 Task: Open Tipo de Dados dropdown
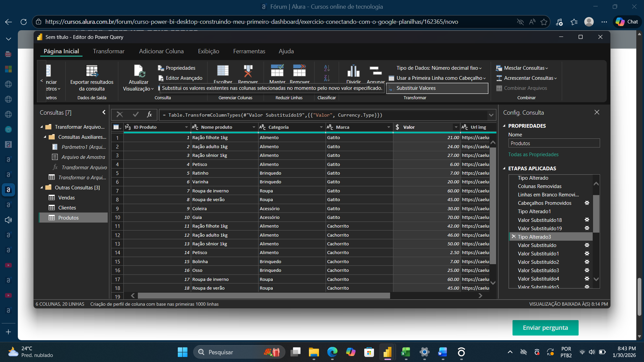click(439, 68)
